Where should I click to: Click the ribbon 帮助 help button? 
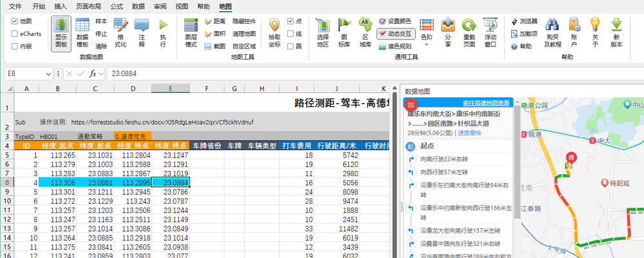[521, 46]
